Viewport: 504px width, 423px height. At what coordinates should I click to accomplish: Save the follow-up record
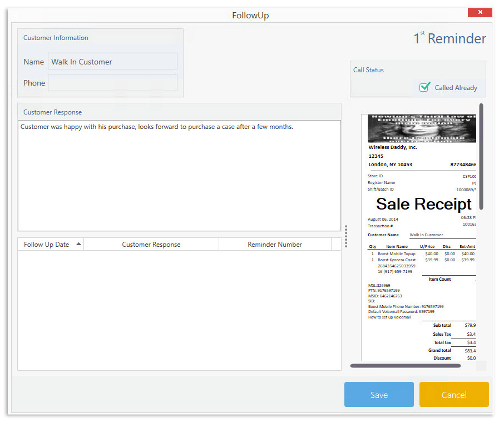(379, 395)
